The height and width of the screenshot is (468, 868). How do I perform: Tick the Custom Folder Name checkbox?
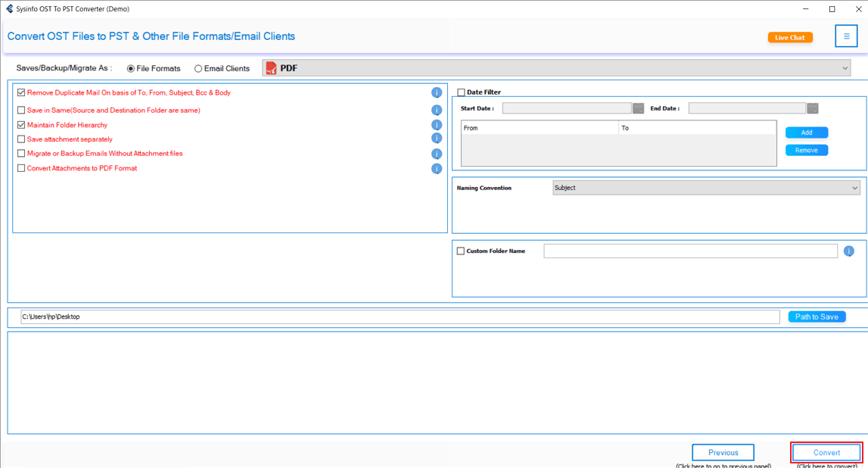[x=461, y=251]
